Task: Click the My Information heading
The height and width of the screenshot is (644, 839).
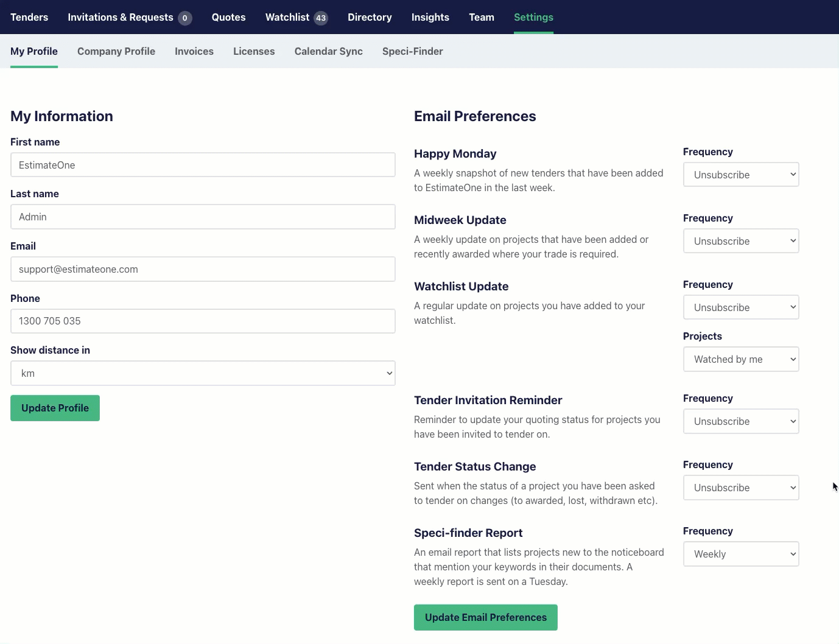Action: [61, 116]
